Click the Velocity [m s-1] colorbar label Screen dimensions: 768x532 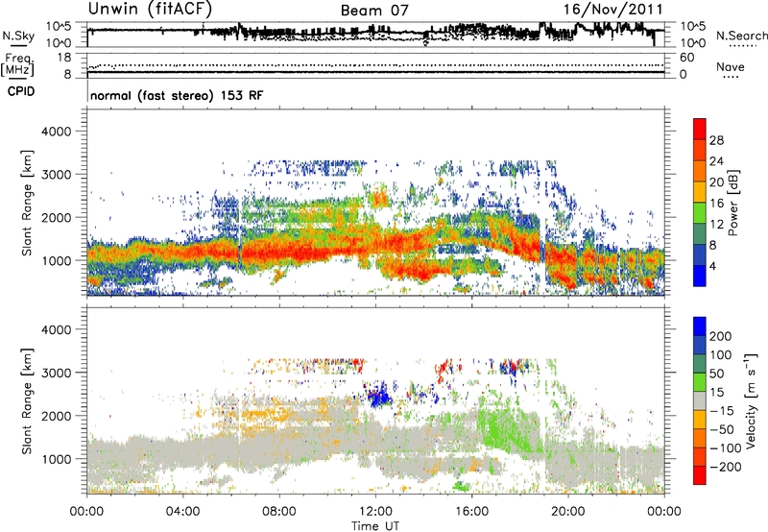(x=751, y=400)
